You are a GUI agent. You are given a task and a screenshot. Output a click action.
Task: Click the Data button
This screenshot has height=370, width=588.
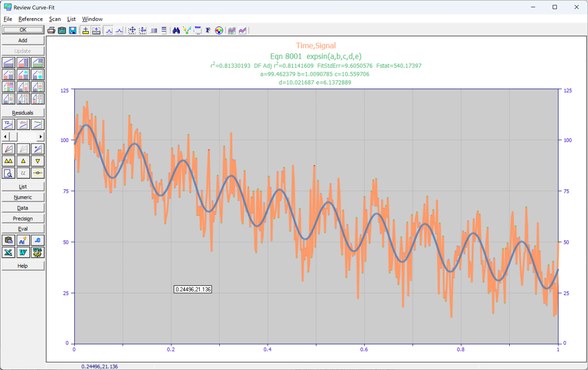(x=23, y=208)
